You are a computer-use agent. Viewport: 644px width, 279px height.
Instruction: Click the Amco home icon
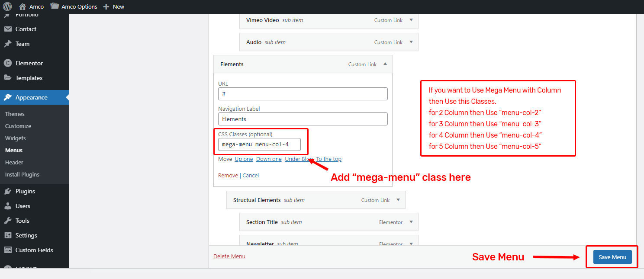point(23,6)
